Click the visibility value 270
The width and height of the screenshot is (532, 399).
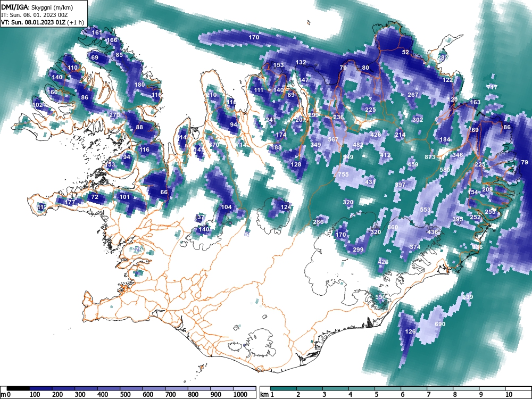[115, 115]
